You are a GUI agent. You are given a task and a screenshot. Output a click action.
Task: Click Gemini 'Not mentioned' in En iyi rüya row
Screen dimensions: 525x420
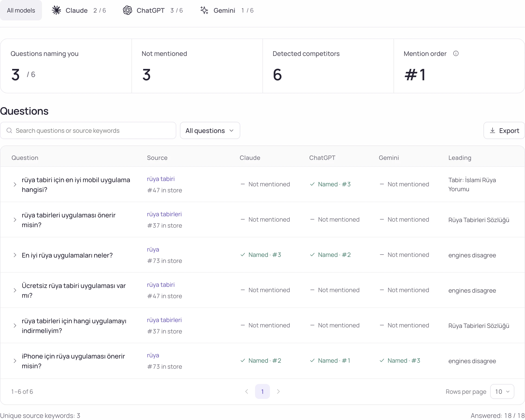404,255
